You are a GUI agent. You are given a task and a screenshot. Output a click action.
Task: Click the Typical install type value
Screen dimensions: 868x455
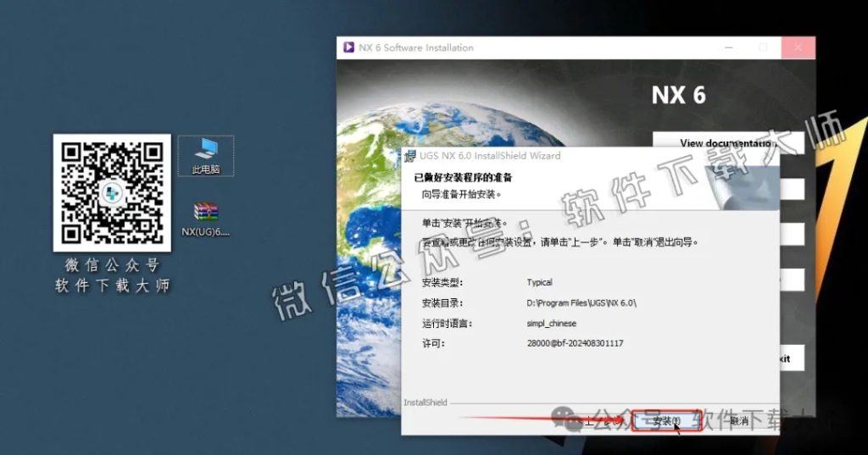[539, 282]
